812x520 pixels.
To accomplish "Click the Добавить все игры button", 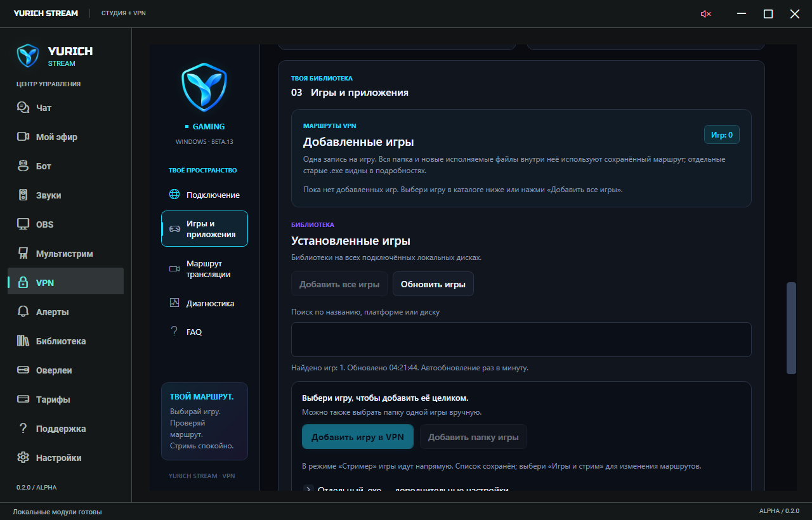I will [339, 284].
